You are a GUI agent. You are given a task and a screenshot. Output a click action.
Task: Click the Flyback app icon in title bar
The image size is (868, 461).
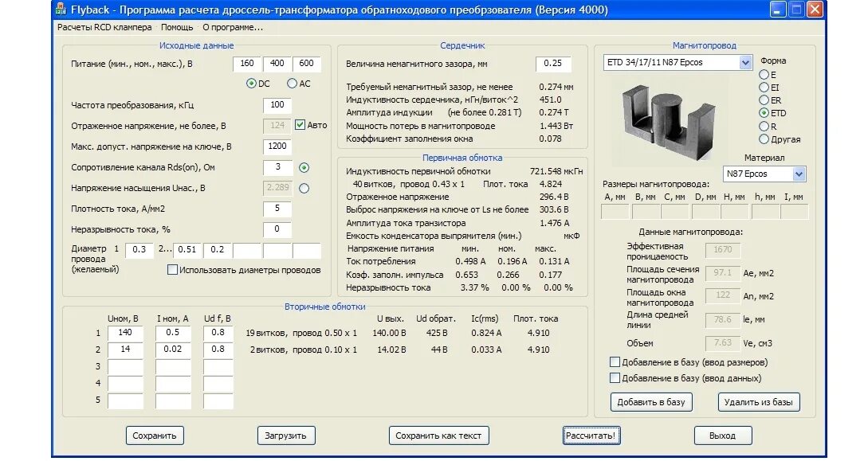click(x=61, y=10)
